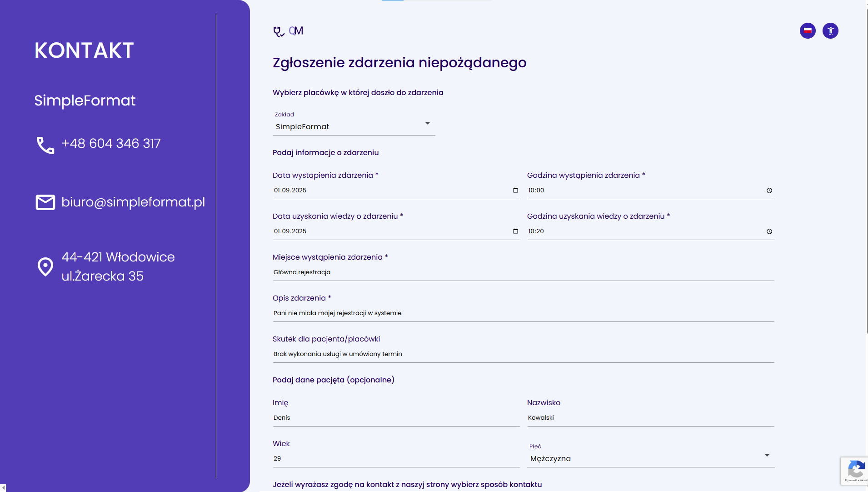The height and width of the screenshot is (492, 868).
Task: Click the QM stethoscope logo
Action: [288, 31]
